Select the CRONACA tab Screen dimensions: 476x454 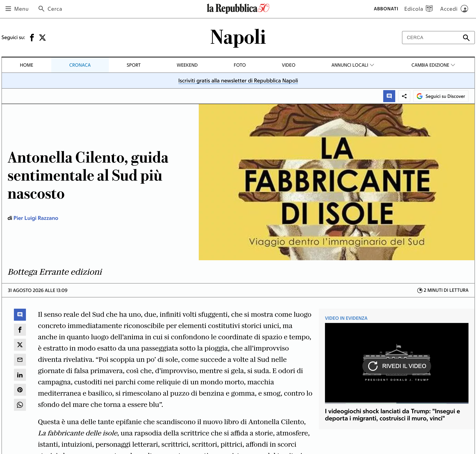[80, 65]
